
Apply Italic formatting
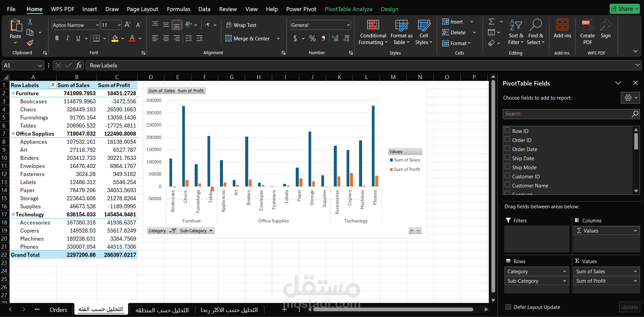coord(67,38)
